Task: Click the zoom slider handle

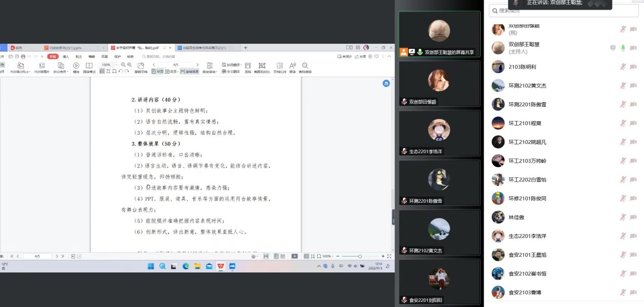Action: click(x=360, y=256)
